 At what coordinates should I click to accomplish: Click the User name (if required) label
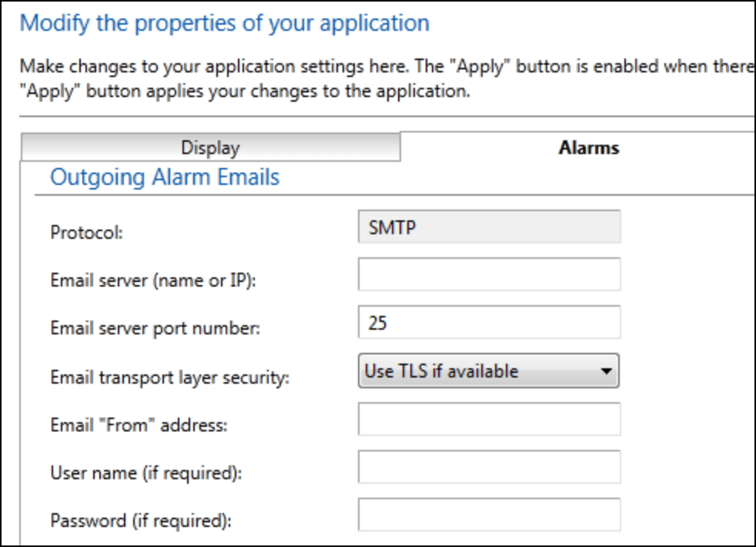(146, 473)
